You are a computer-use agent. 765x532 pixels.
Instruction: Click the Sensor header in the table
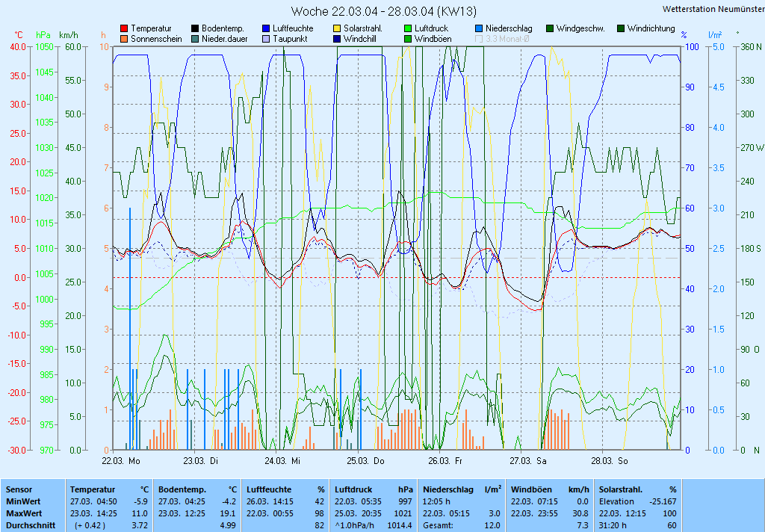[19, 489]
